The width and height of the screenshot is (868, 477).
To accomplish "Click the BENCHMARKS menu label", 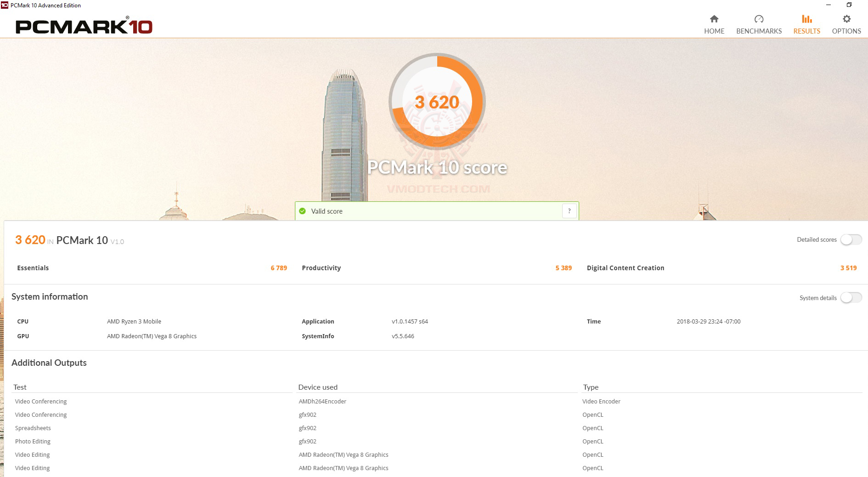I will click(759, 31).
